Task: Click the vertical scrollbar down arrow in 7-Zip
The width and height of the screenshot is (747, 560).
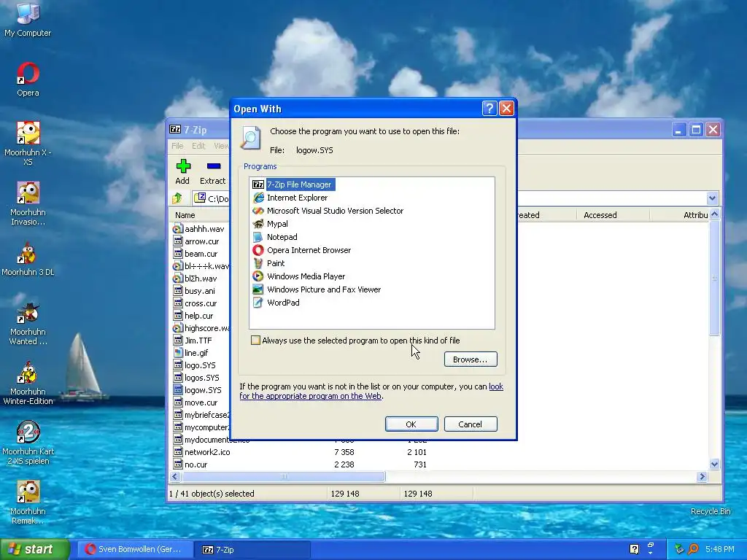Action: point(714,464)
